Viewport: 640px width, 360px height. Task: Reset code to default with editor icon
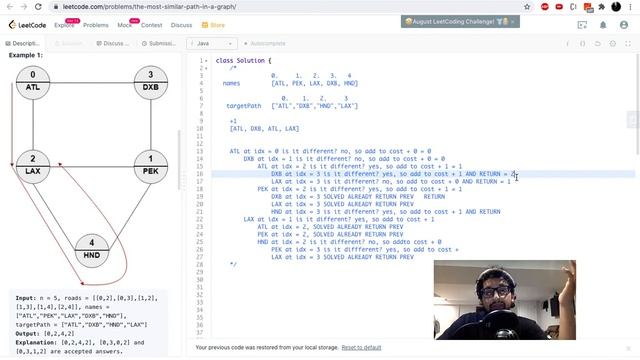pyautogui.click(x=598, y=43)
